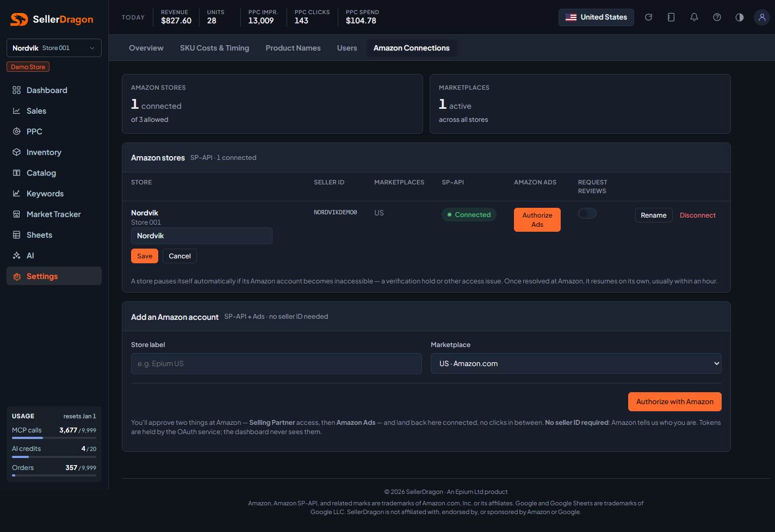Click the MCP calls usage progress bar

(x=54, y=438)
